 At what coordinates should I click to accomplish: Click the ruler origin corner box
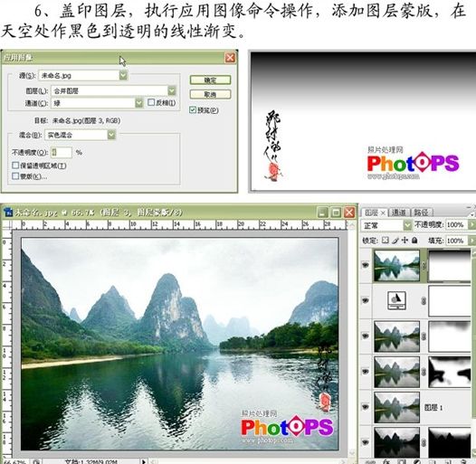click(x=6, y=224)
